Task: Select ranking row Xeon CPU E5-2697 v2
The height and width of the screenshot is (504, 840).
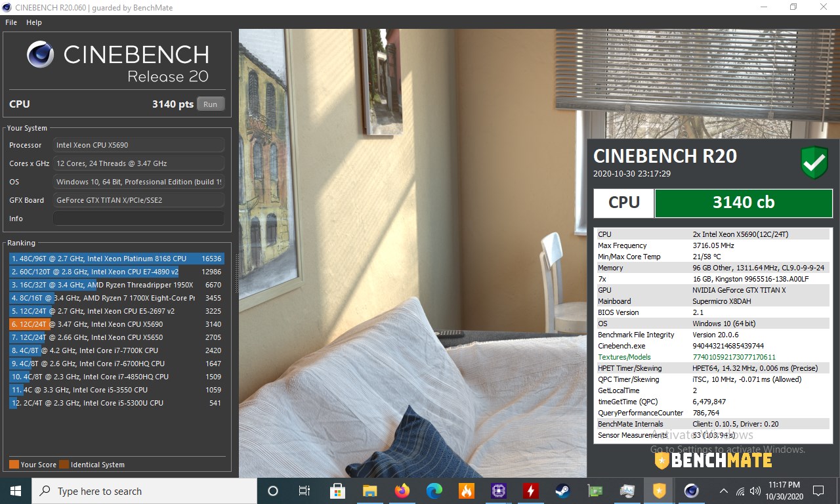Action: [x=116, y=311]
